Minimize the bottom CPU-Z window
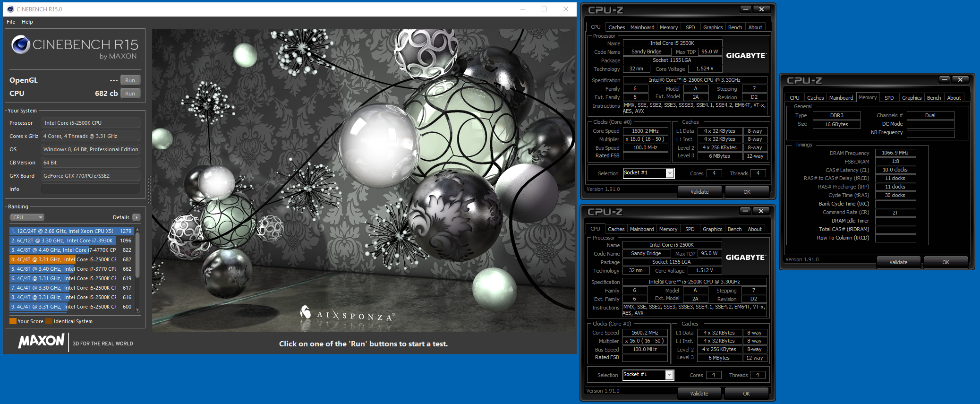980x404 pixels. click(745, 211)
